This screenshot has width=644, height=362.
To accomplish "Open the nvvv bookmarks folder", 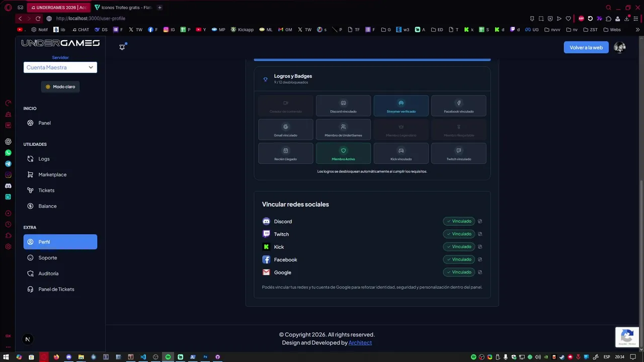I will tap(552, 30).
